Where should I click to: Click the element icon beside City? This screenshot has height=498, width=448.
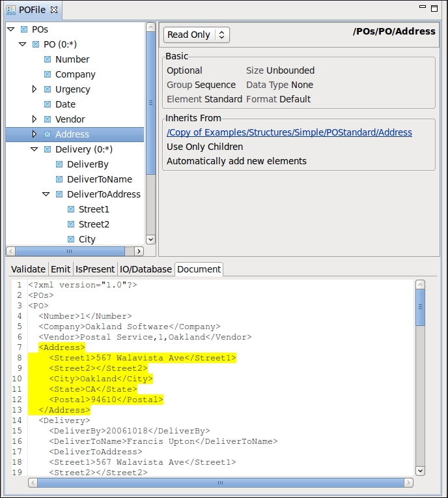(x=71, y=239)
